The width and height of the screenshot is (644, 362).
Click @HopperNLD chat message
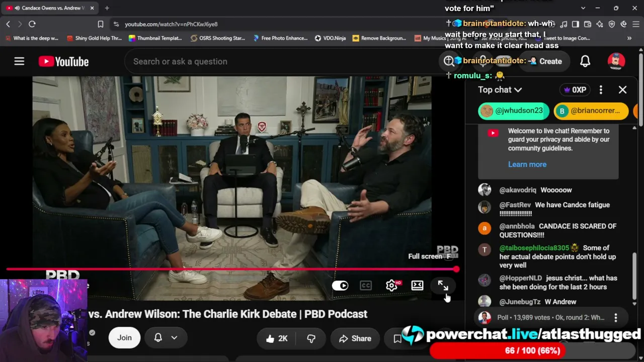558,283
